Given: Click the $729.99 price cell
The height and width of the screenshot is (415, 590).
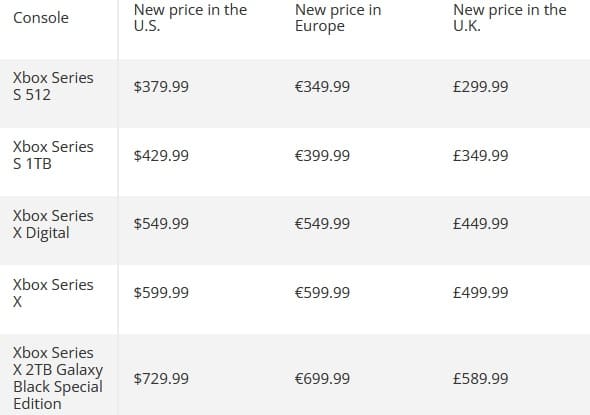Looking at the screenshot, I should pos(161,379).
